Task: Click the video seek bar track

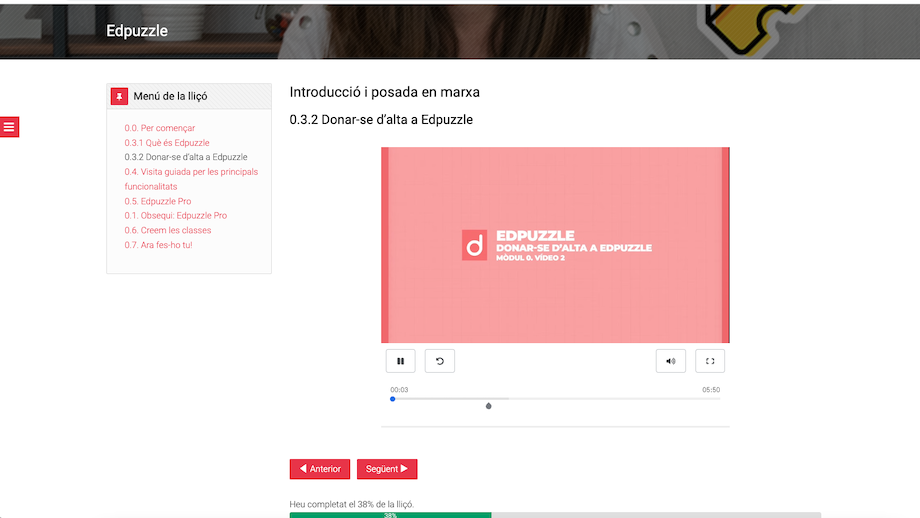Action: pyautogui.click(x=555, y=399)
